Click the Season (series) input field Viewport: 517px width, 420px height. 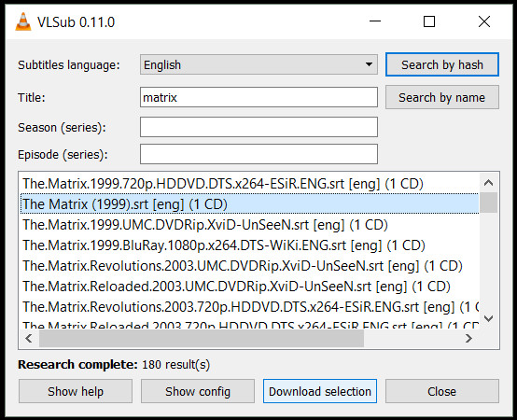[258, 127]
